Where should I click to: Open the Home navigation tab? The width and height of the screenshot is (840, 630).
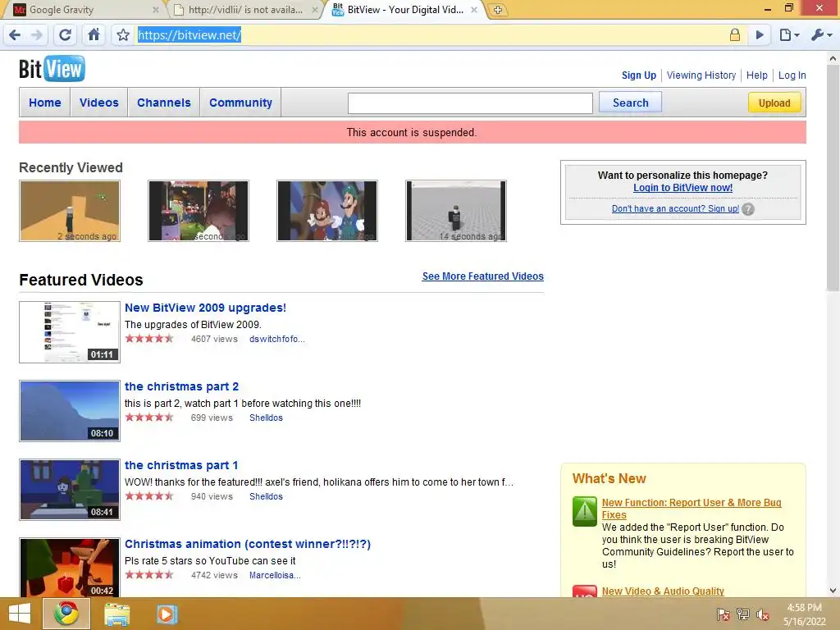pos(45,103)
